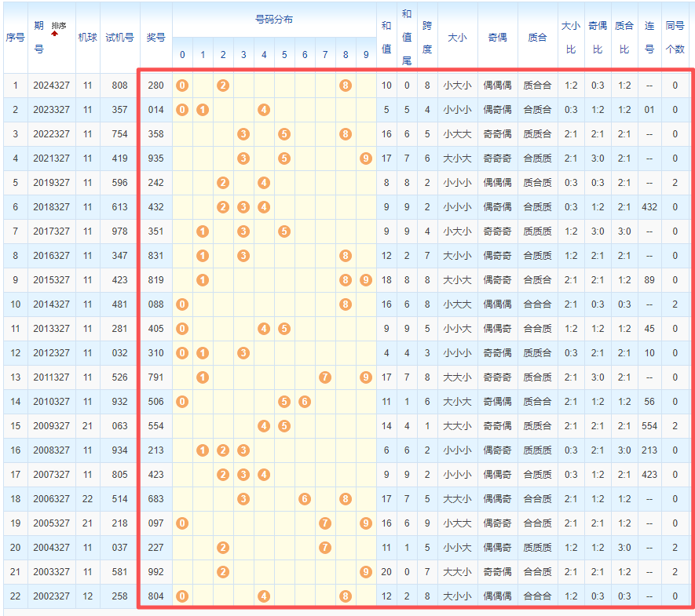Click the period number 2015327 cell
Screen dimensions: 695x616
[x=51, y=280]
